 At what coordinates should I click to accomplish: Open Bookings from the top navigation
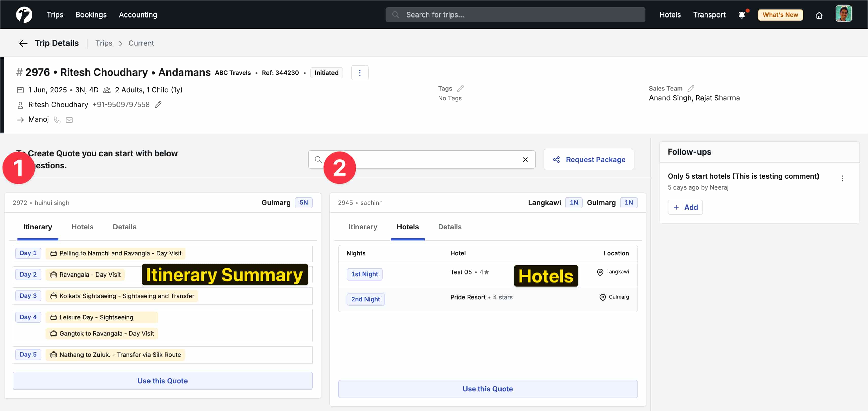(91, 14)
